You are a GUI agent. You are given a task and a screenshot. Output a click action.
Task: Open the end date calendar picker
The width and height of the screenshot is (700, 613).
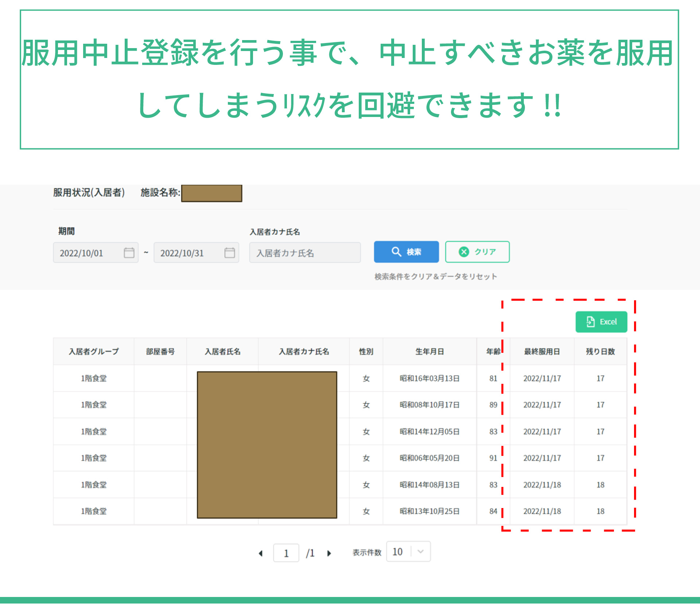pos(230,253)
